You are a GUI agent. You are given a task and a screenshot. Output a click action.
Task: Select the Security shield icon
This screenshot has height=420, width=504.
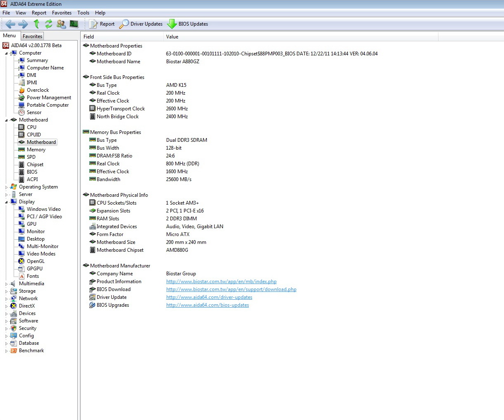click(x=14, y=328)
